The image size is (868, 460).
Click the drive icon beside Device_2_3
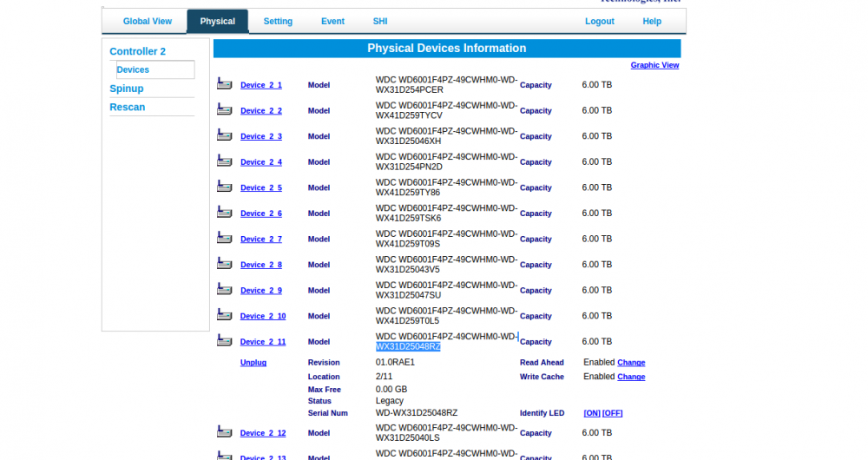(224, 135)
